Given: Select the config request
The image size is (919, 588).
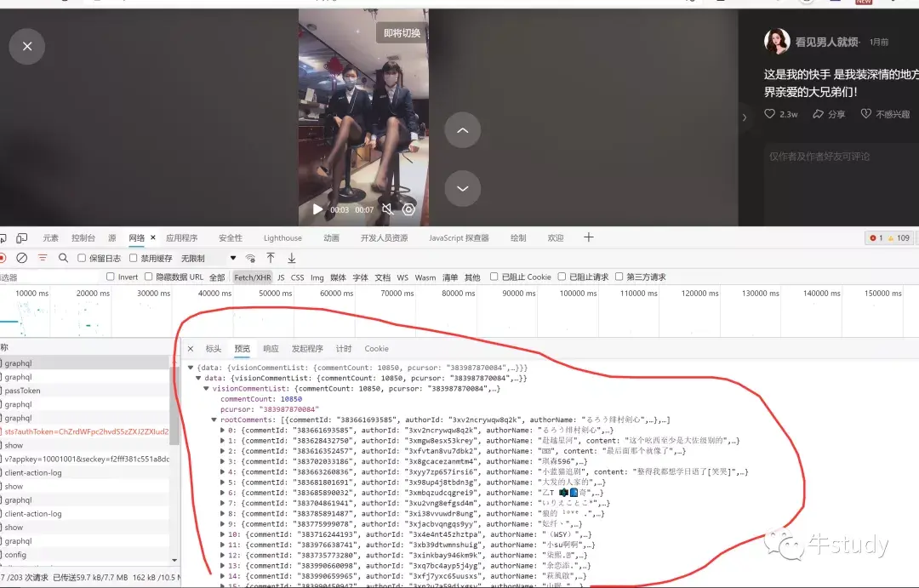Looking at the screenshot, I should [85, 555].
